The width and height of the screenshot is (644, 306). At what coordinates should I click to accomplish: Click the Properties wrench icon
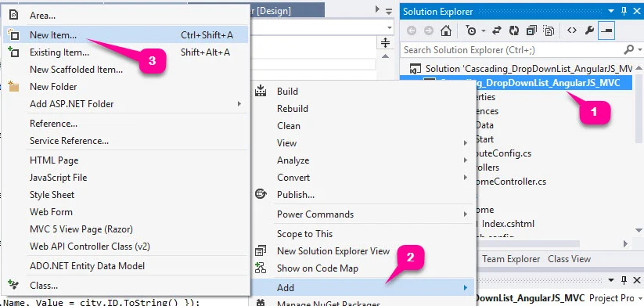[589, 31]
